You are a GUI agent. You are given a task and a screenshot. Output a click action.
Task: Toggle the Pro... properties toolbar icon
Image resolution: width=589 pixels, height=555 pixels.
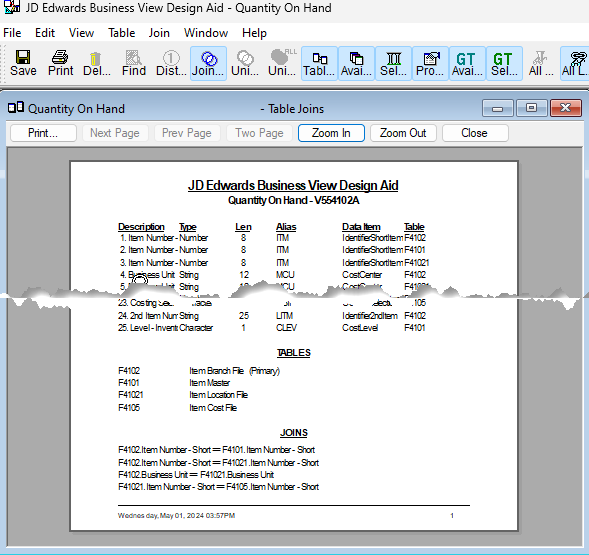[x=430, y=63]
